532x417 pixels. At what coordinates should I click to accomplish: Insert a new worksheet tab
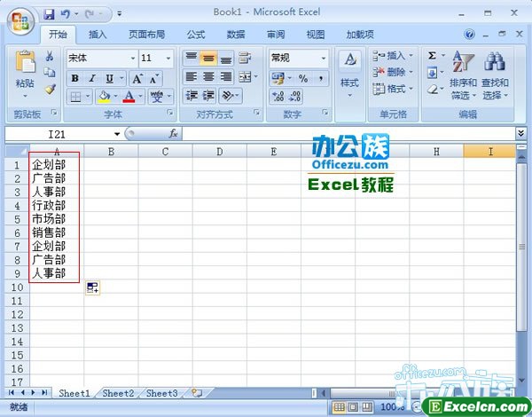[x=197, y=393]
